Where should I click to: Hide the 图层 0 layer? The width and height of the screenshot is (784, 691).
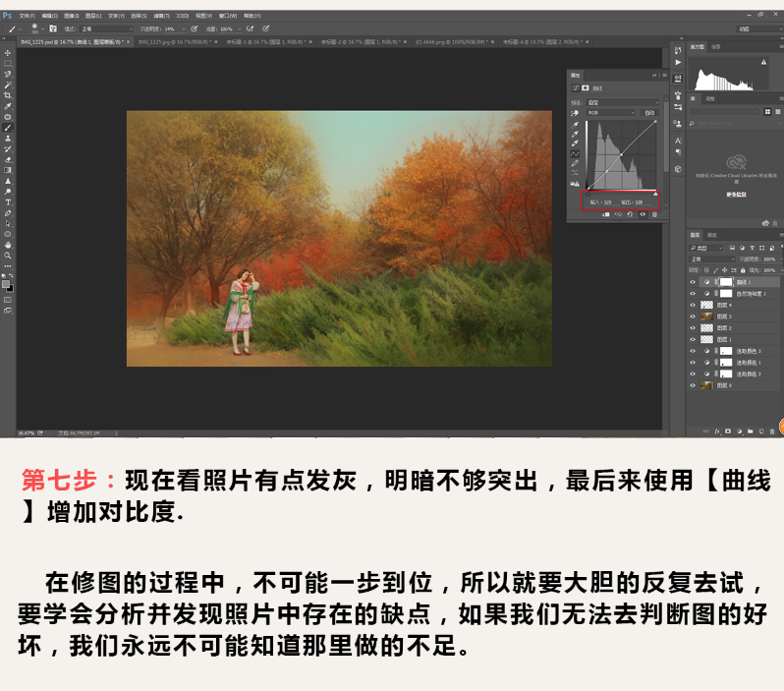pyautogui.click(x=693, y=385)
